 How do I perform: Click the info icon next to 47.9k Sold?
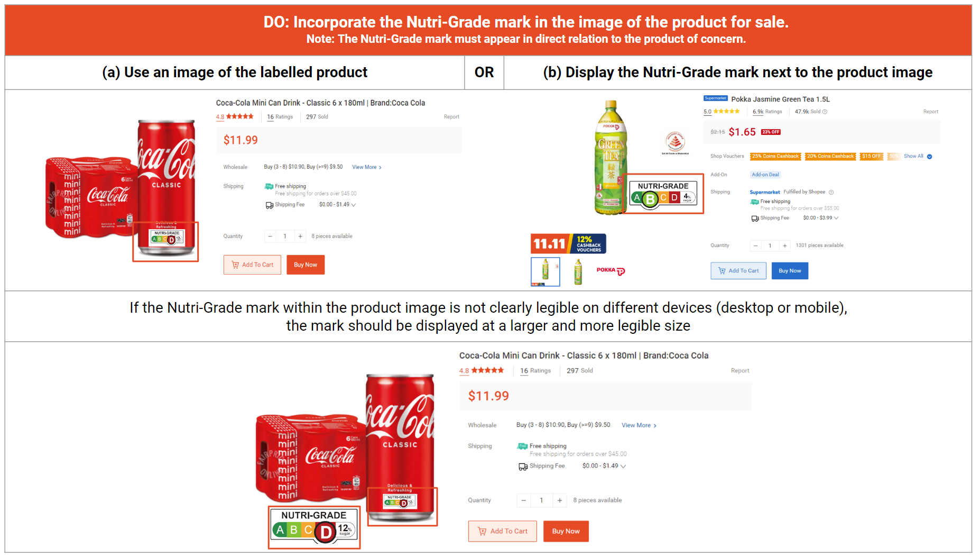tap(825, 112)
